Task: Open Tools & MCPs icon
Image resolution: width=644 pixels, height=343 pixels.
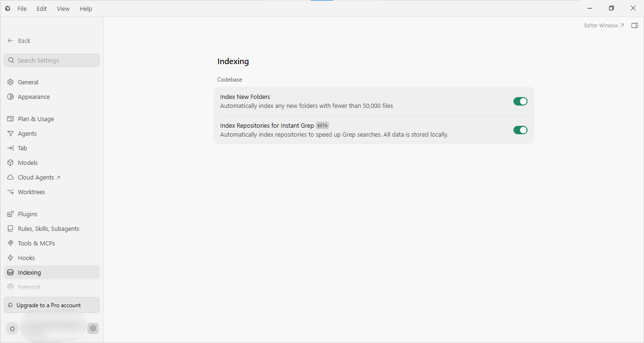Action: [x=10, y=243]
